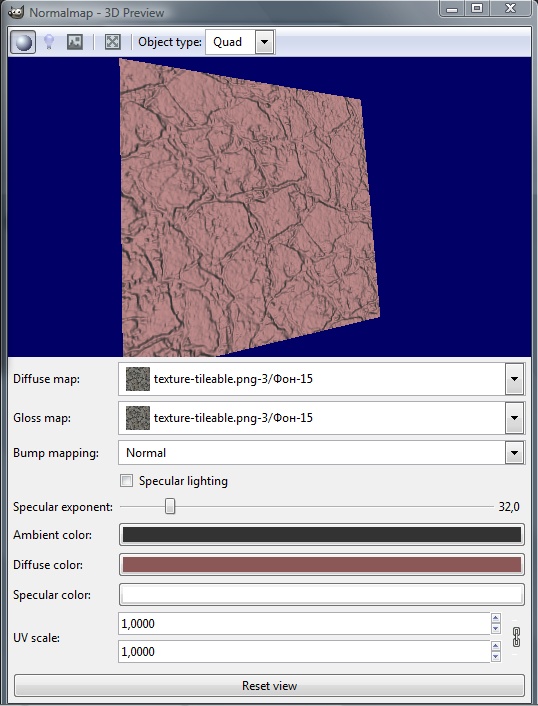Click the textured quad in 3D preview
Image resolution: width=538 pixels, height=706 pixels.
248,207
